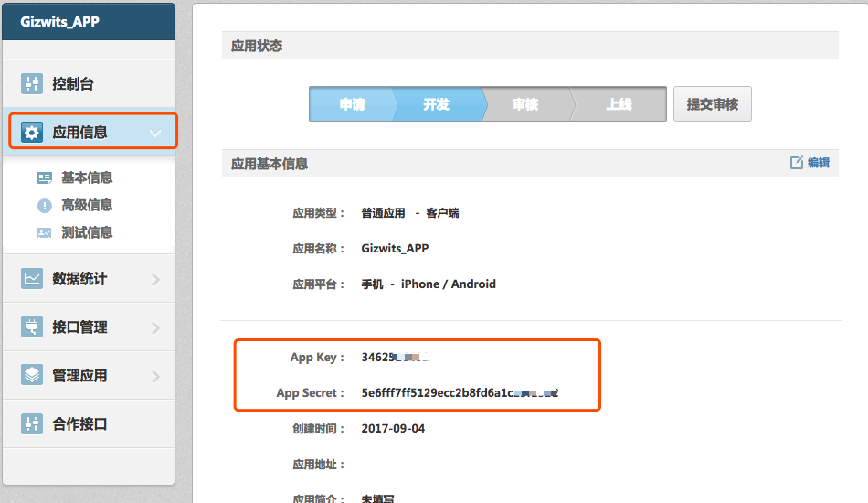Click the 高级信息 exclamation icon
This screenshot has width=868, height=503.
pos(44,206)
